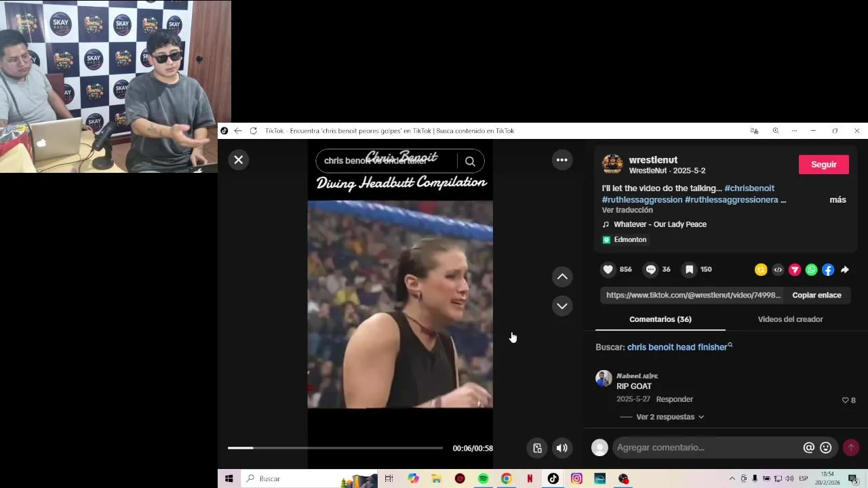Open the #chrisbenoit hashtag
The height and width of the screenshot is (488, 868).
pos(749,188)
